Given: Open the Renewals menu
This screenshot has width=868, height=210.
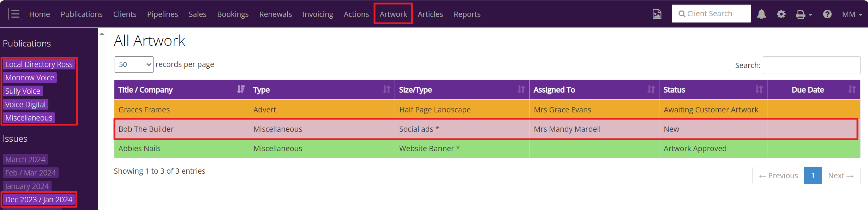Looking at the screenshot, I should coord(275,14).
